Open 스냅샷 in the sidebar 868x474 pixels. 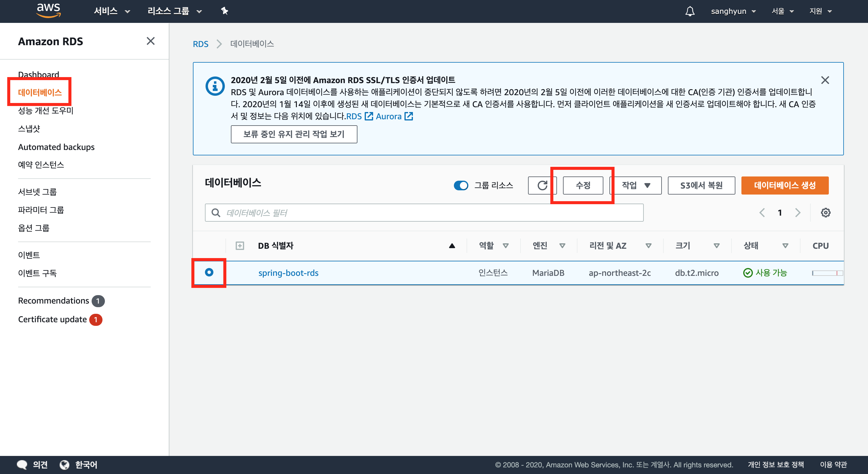29,129
